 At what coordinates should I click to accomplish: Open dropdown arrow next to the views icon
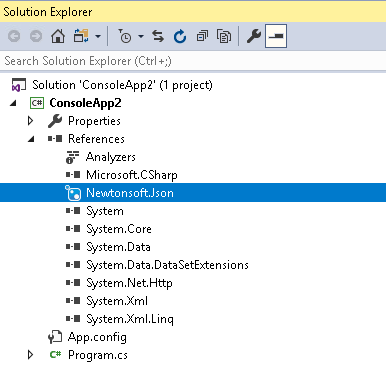[98, 36]
